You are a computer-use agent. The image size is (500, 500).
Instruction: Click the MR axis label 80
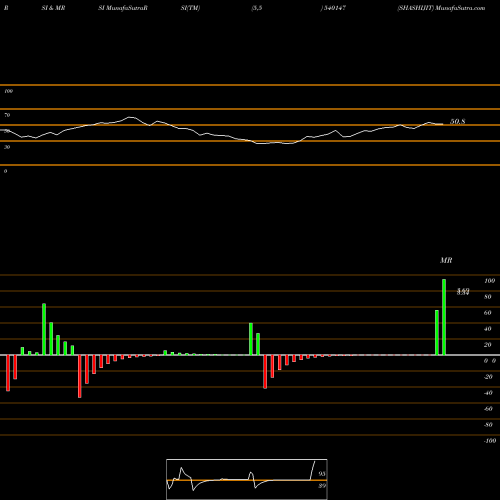(488, 297)
